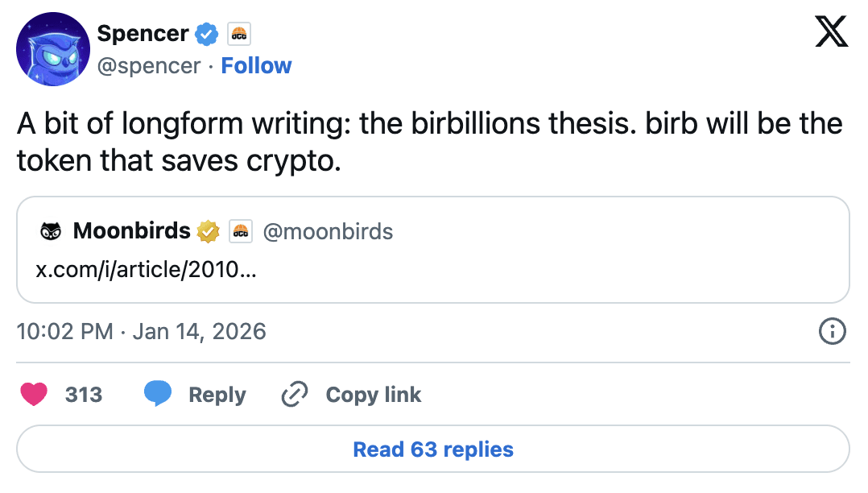Viewport: 868px width, 493px height.
Task: Click the blue reply speech bubble icon
Action: (158, 395)
